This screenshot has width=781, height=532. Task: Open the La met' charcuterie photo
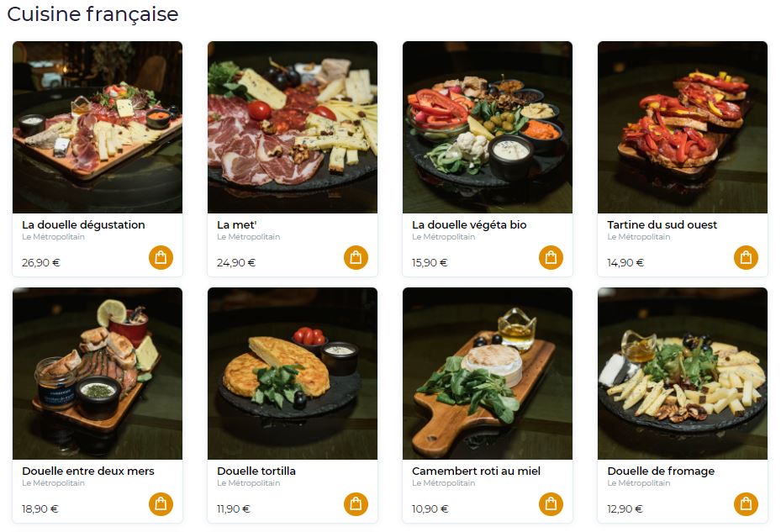[293, 127]
